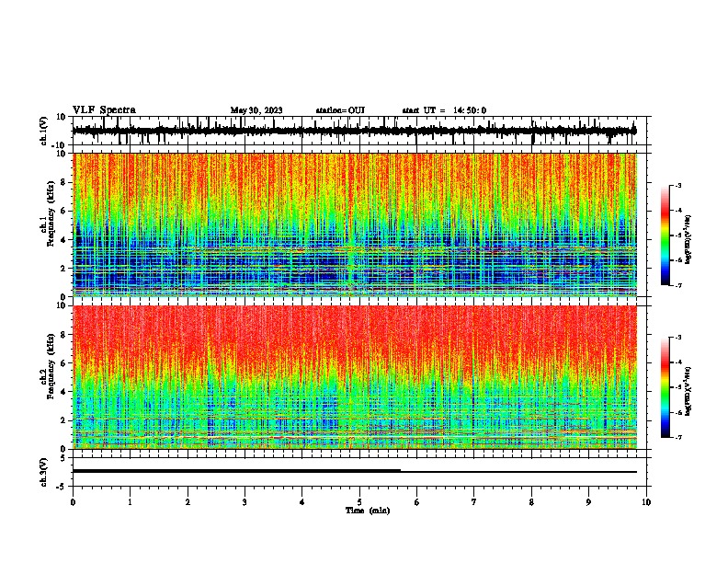Click the "start UT = 14:50:0" header text
The image size is (728, 563).
tap(444, 110)
